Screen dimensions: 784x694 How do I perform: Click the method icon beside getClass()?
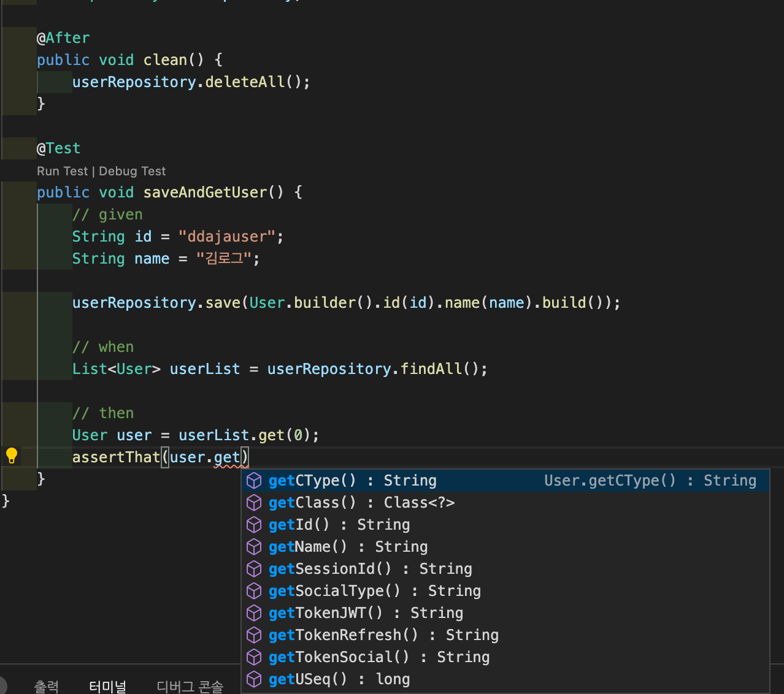(x=254, y=503)
